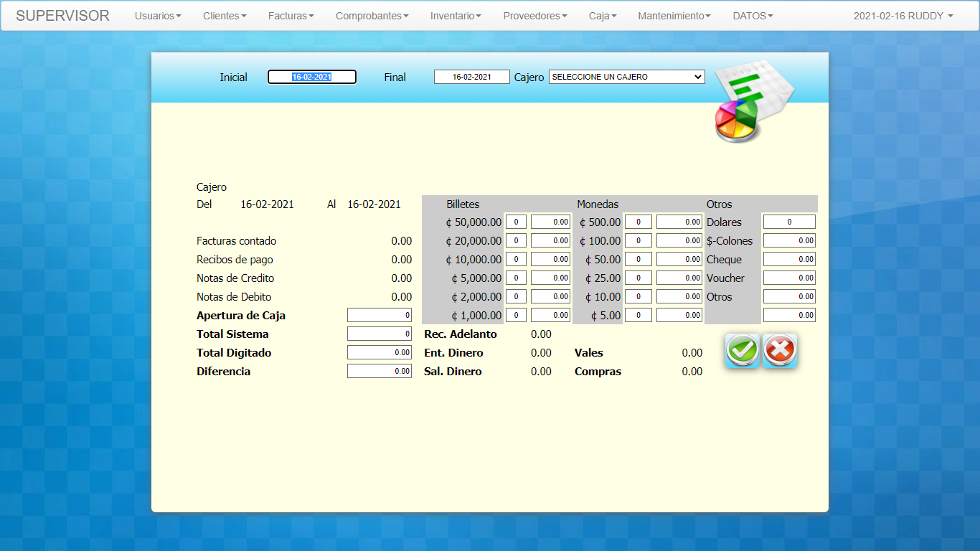The height and width of the screenshot is (551, 980).
Task: Click the red X cancel button
Action: coord(780,351)
